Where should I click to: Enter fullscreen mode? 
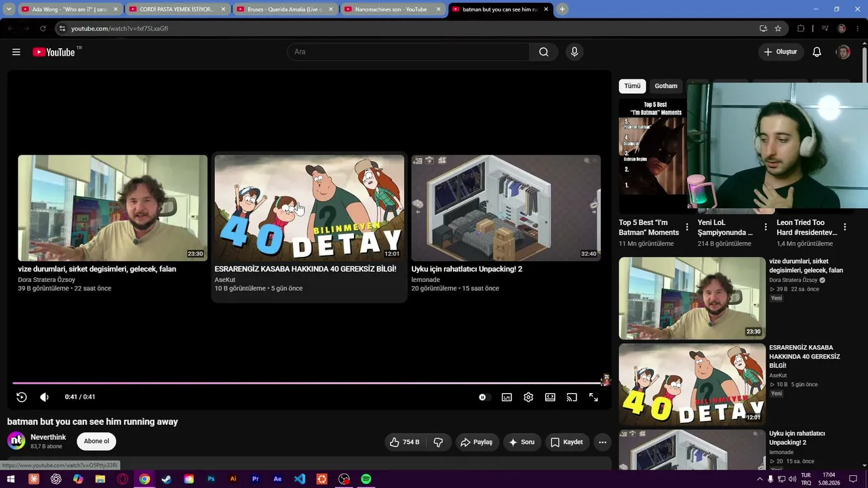click(593, 397)
